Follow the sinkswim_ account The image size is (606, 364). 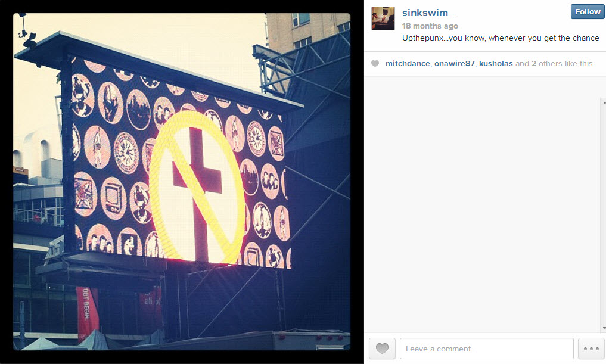(588, 11)
